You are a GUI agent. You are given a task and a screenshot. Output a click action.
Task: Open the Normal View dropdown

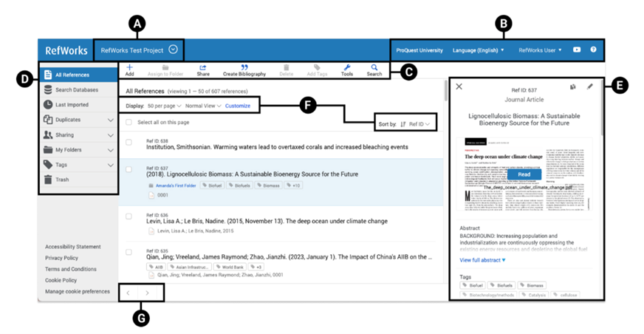click(x=203, y=106)
